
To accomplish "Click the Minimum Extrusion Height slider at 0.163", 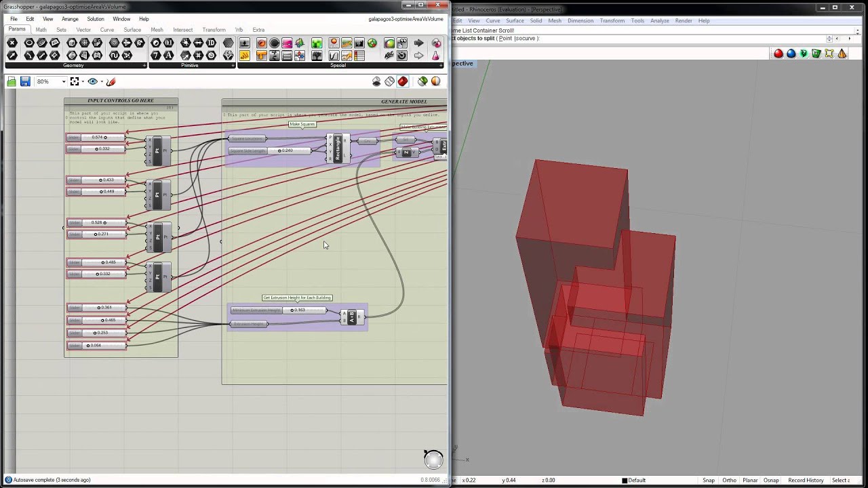I will point(279,310).
